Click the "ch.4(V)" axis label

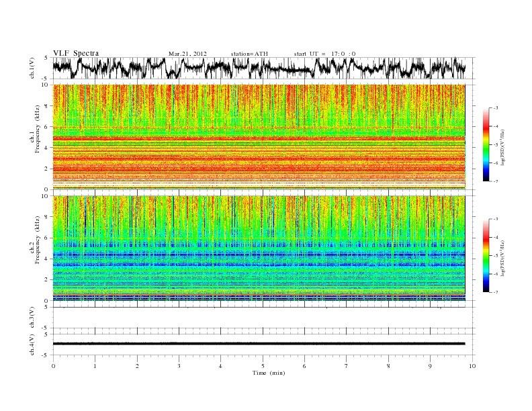pyautogui.click(x=32, y=345)
